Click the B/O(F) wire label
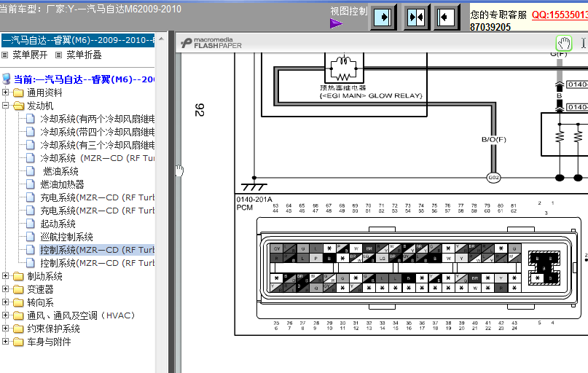Screen dimensions: 588x373 [493, 139]
